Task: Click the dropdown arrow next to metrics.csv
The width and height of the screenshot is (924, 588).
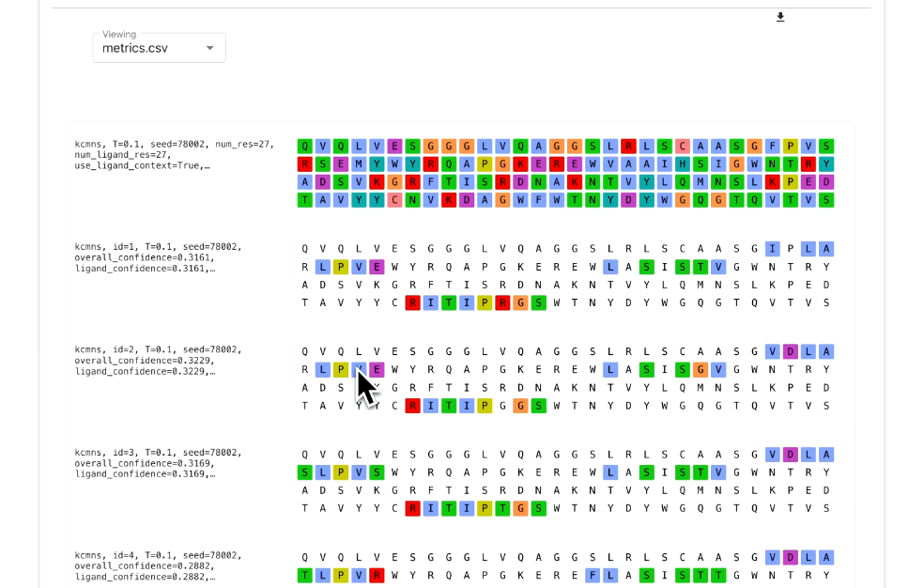Action: point(209,48)
